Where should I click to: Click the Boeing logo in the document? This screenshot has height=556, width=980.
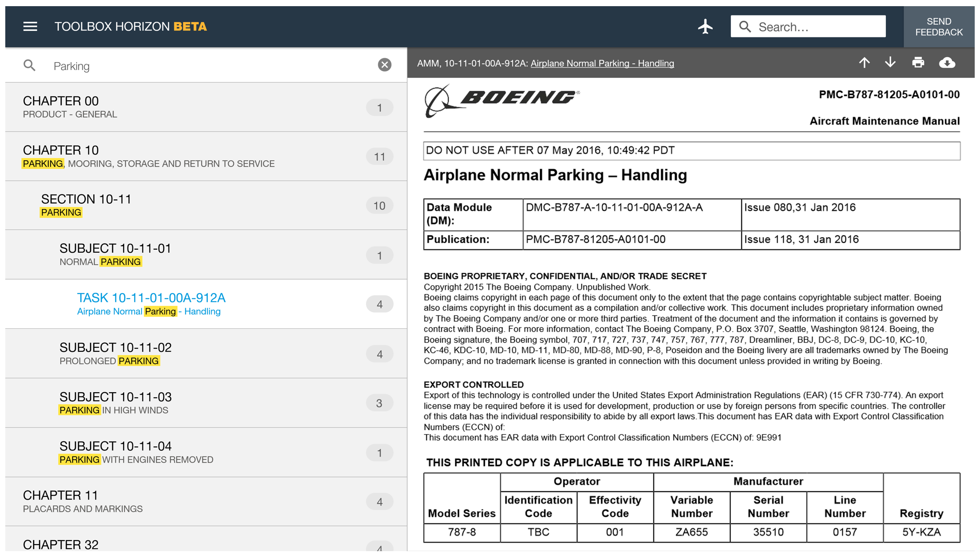502,100
